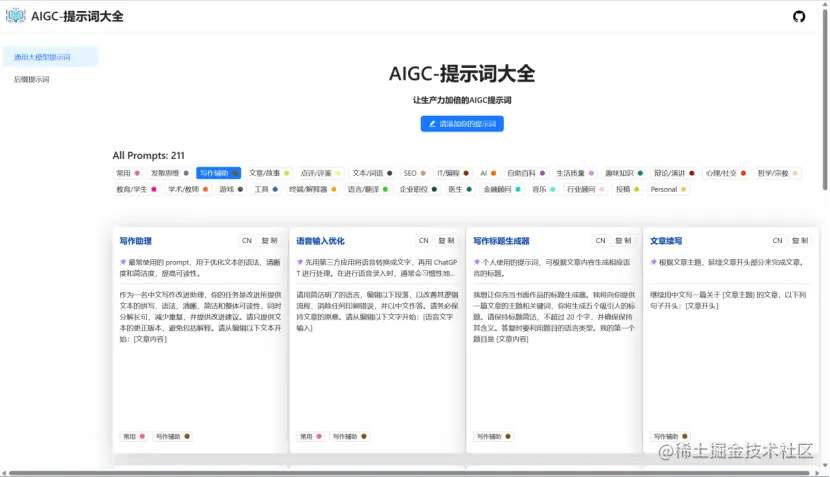This screenshot has height=477, width=830.
Task: Select 通用大模型提示词 in the sidebar
Action: 50,57
